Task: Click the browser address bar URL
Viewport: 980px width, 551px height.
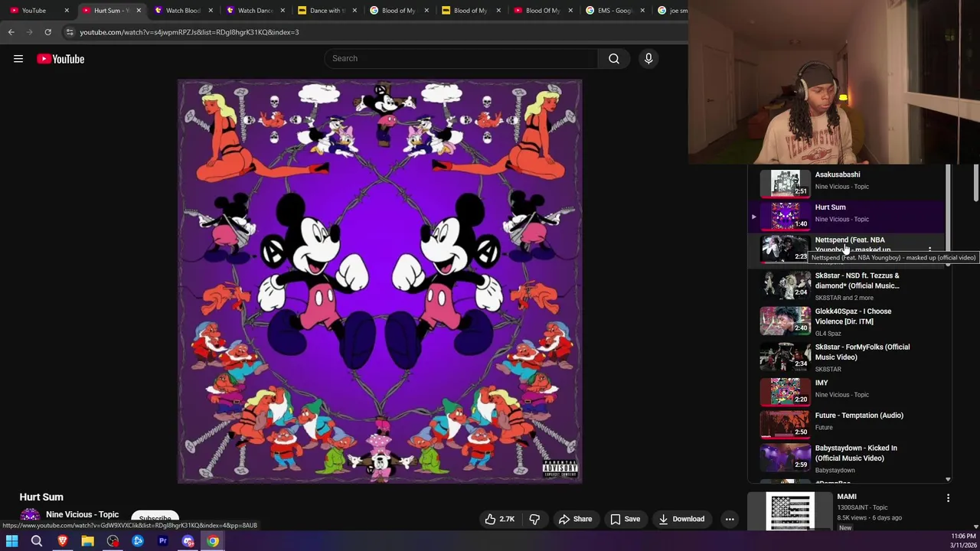Action: (189, 32)
